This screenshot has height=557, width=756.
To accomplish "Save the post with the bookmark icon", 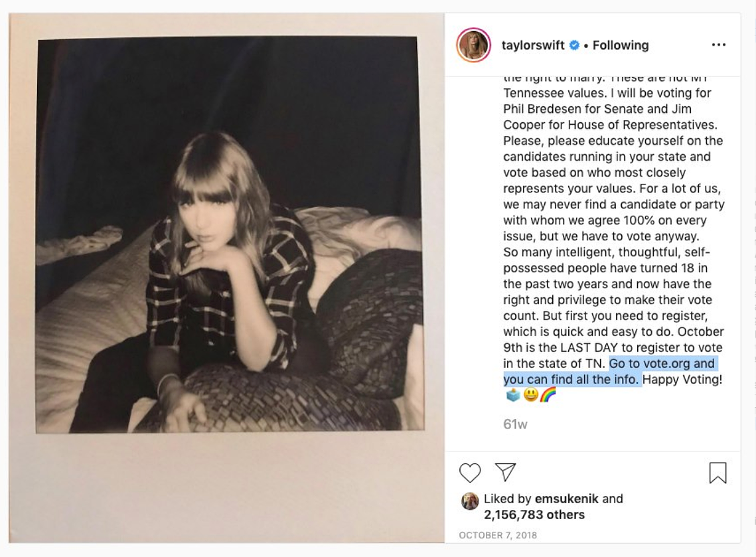I will (x=718, y=473).
